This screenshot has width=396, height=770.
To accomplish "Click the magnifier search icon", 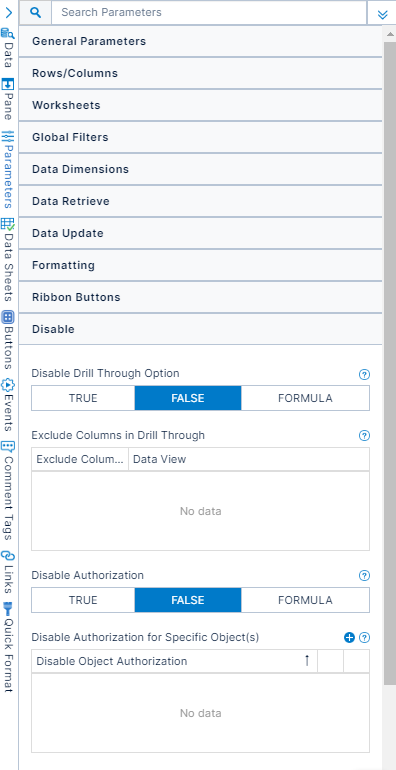I will point(35,13).
